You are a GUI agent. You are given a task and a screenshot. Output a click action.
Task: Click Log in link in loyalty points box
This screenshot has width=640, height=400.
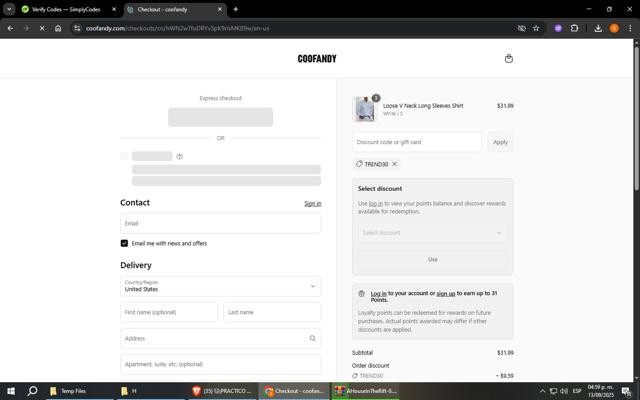click(x=378, y=293)
